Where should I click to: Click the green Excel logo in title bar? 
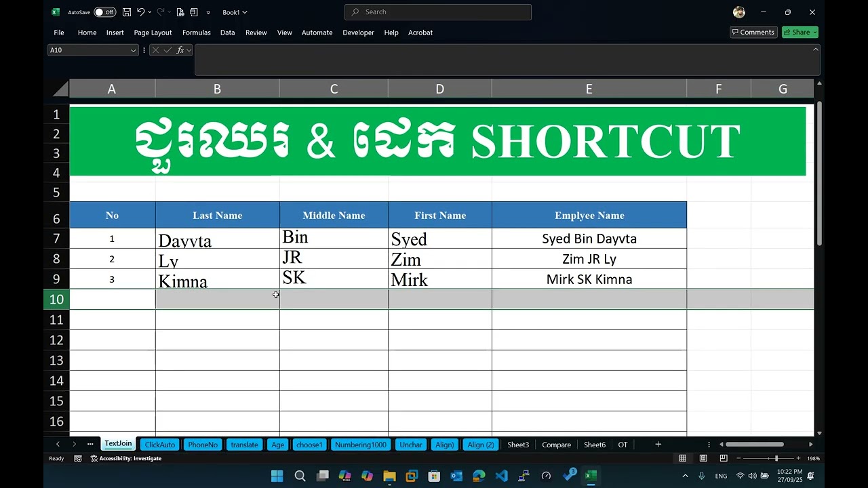56,12
